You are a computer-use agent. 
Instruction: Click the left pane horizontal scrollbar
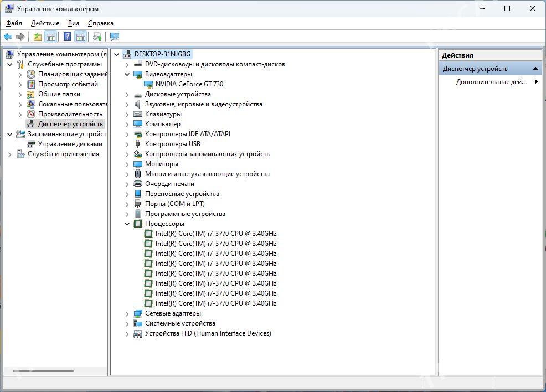[x=44, y=371]
